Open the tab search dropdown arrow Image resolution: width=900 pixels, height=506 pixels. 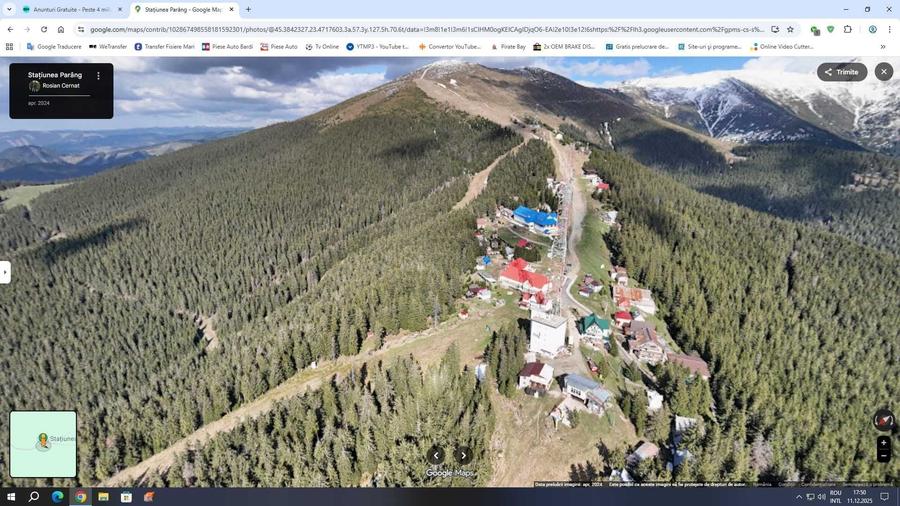click(9, 10)
